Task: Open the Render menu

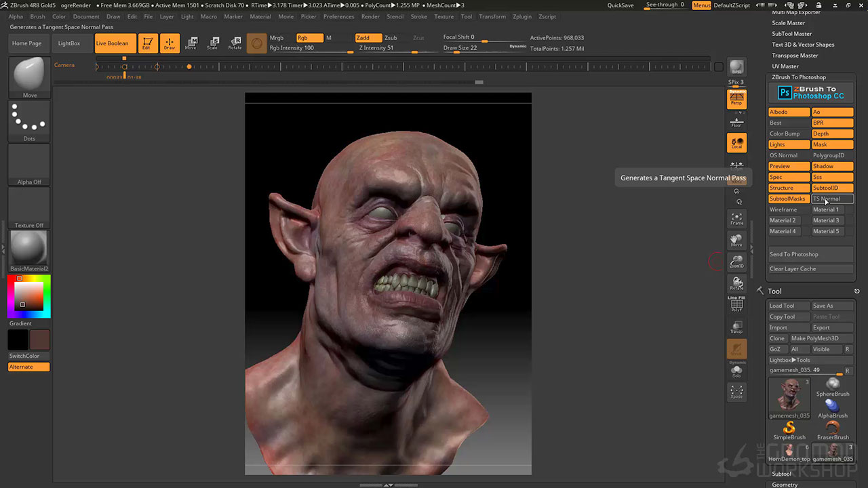Action: (370, 16)
